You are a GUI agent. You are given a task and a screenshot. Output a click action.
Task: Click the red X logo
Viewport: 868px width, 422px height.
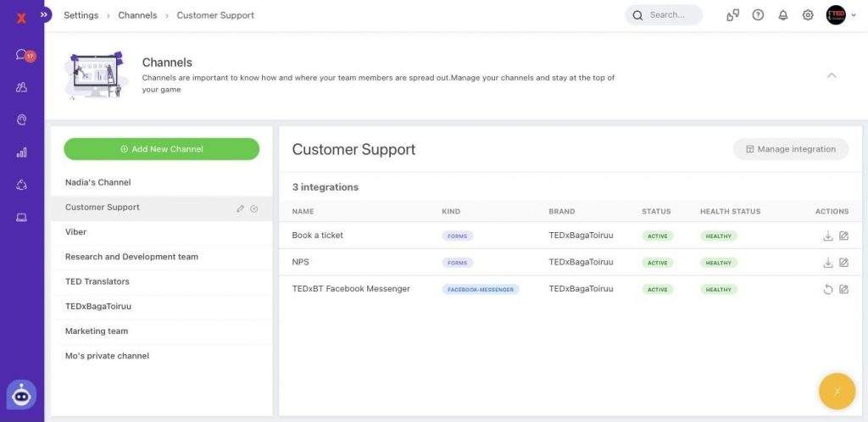click(x=21, y=19)
